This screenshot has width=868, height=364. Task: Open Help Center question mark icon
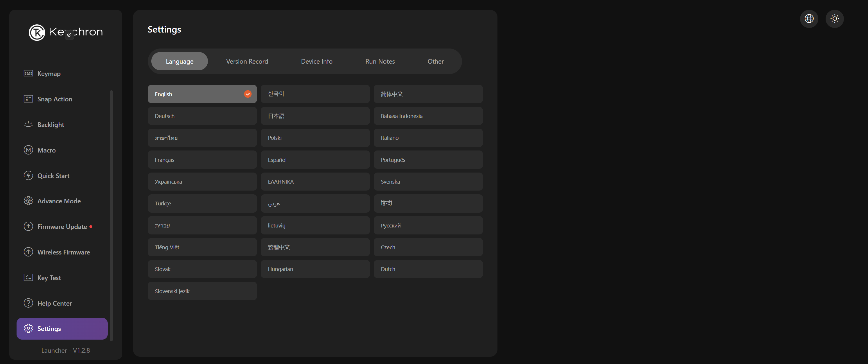28,303
